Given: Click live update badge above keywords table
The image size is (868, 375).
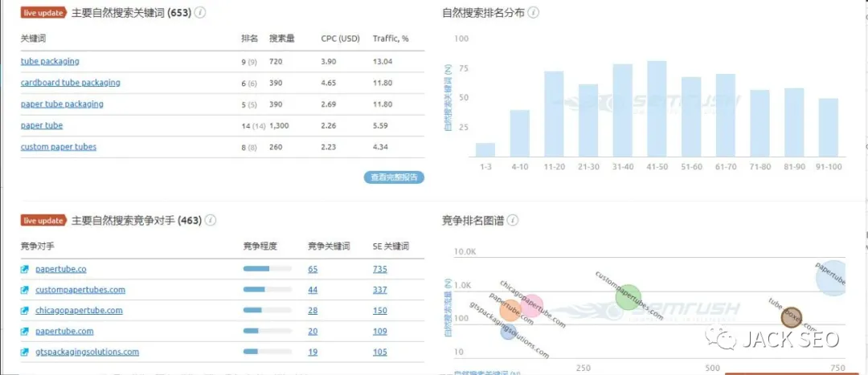Looking at the screenshot, I should click(x=42, y=13).
